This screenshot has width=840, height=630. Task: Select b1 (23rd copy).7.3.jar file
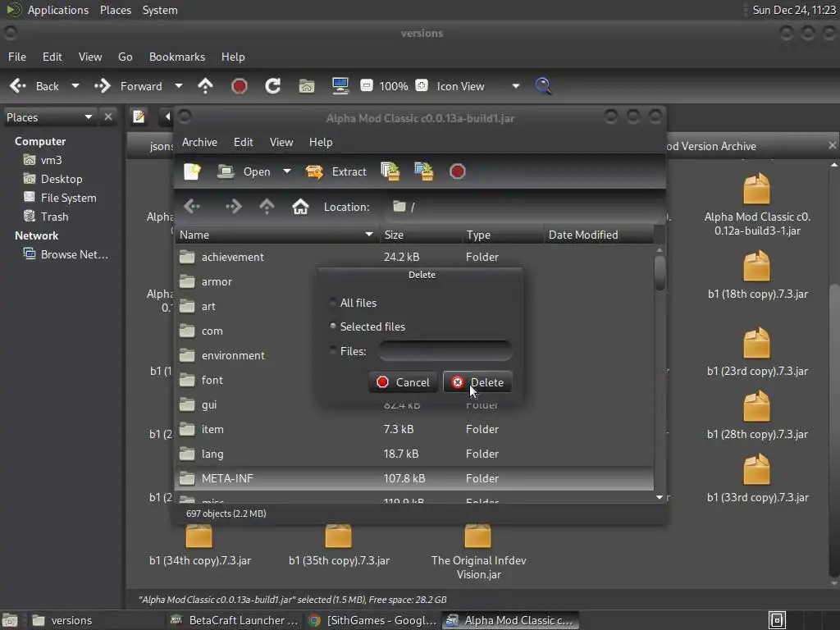coord(757,351)
